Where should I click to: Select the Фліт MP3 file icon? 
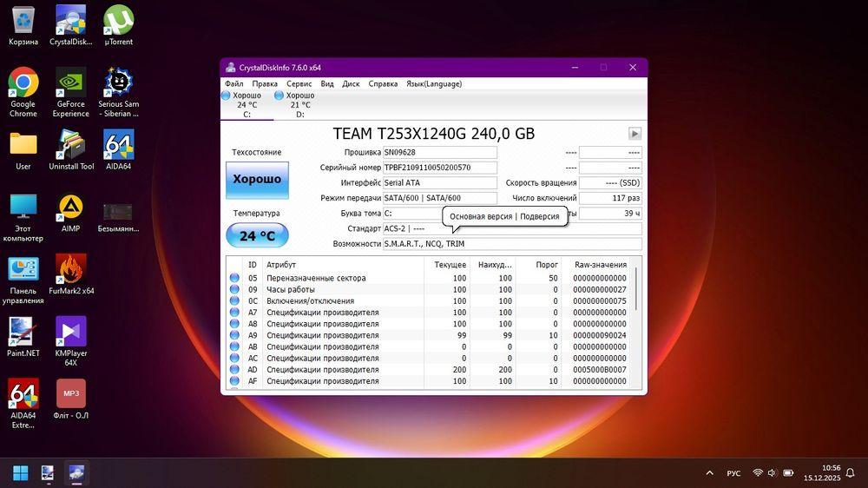point(71,399)
